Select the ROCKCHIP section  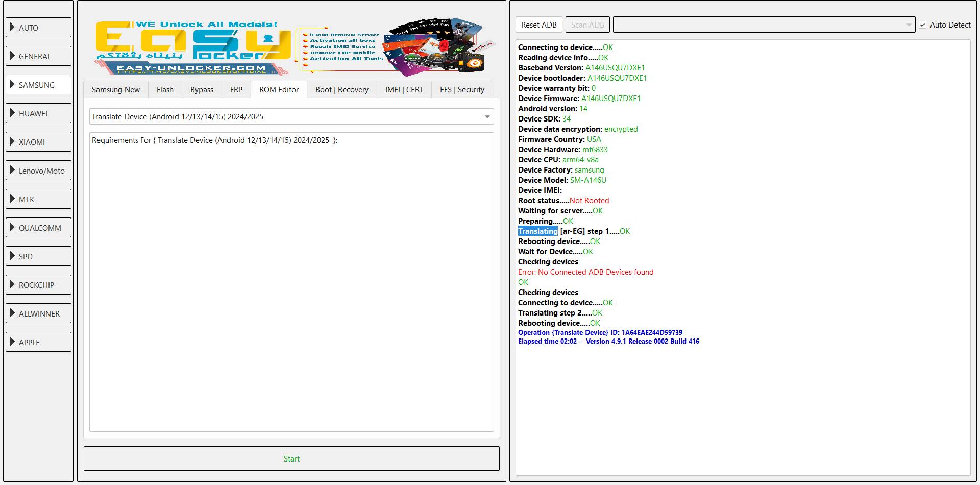pos(38,285)
